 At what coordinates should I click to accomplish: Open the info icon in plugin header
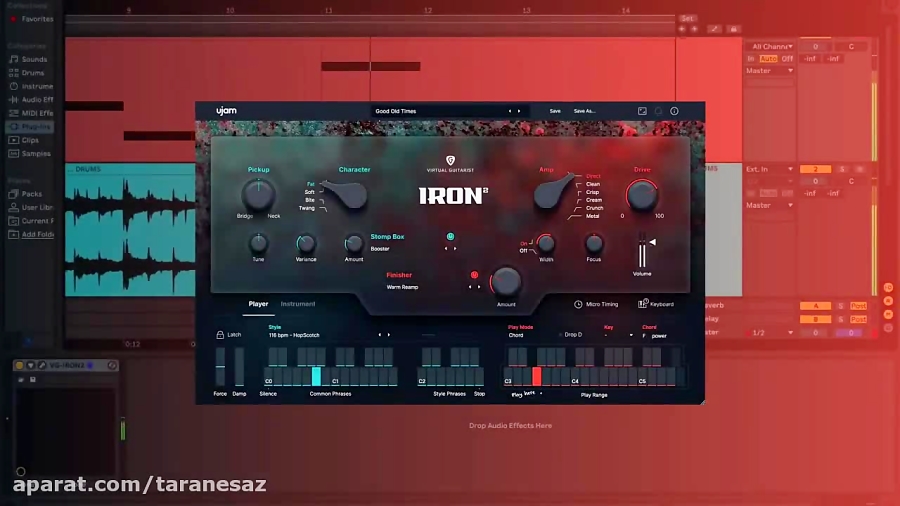click(x=674, y=111)
